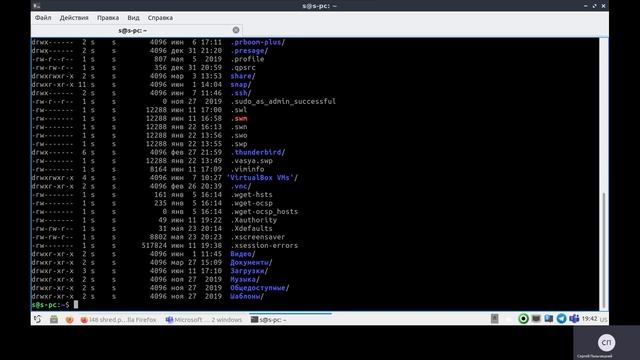This screenshot has height=360, width=640.
Task: Click the .wget-hsts file name
Action: pyautogui.click(x=251, y=195)
